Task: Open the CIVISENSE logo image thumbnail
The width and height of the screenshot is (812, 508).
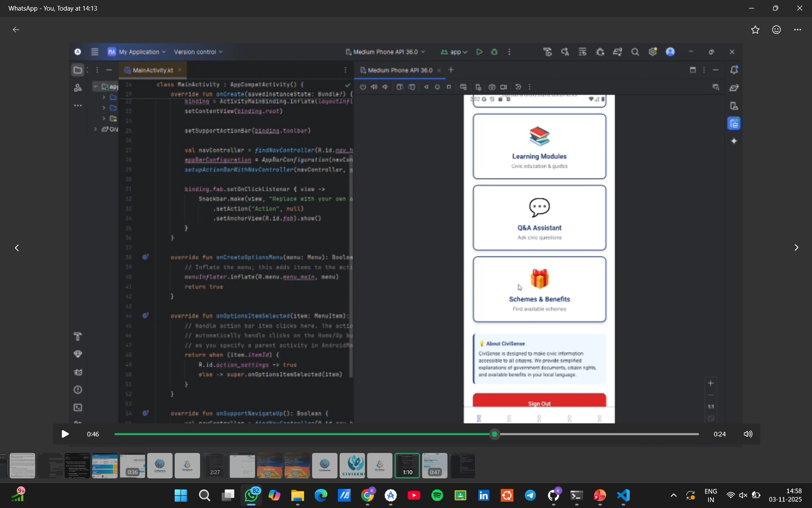Action: (x=352, y=465)
